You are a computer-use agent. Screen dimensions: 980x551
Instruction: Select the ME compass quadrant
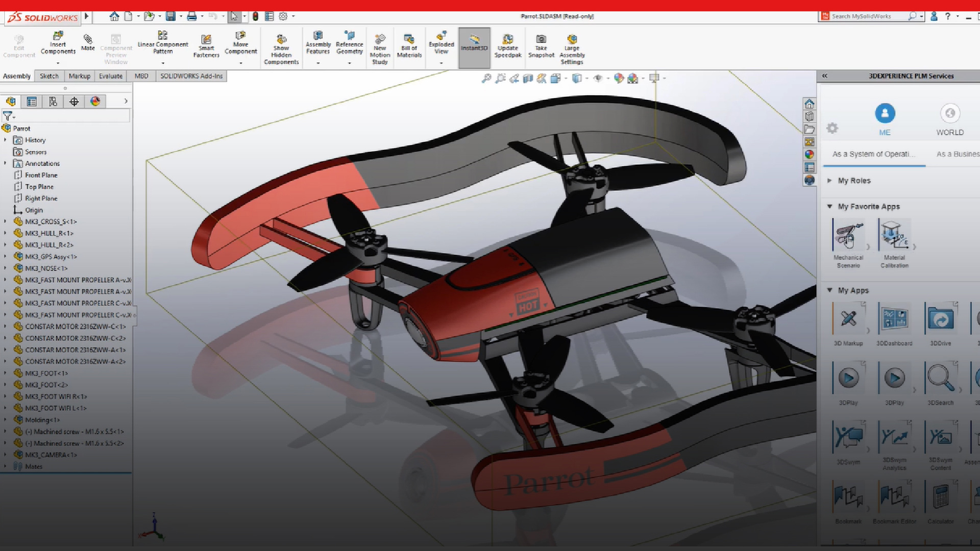pos(885,119)
